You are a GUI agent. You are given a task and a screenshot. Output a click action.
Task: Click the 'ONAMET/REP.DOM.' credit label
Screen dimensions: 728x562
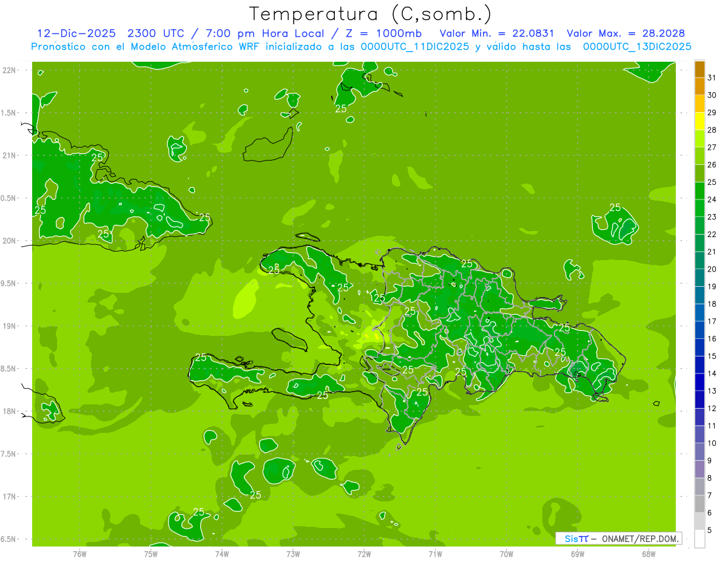coord(639,538)
